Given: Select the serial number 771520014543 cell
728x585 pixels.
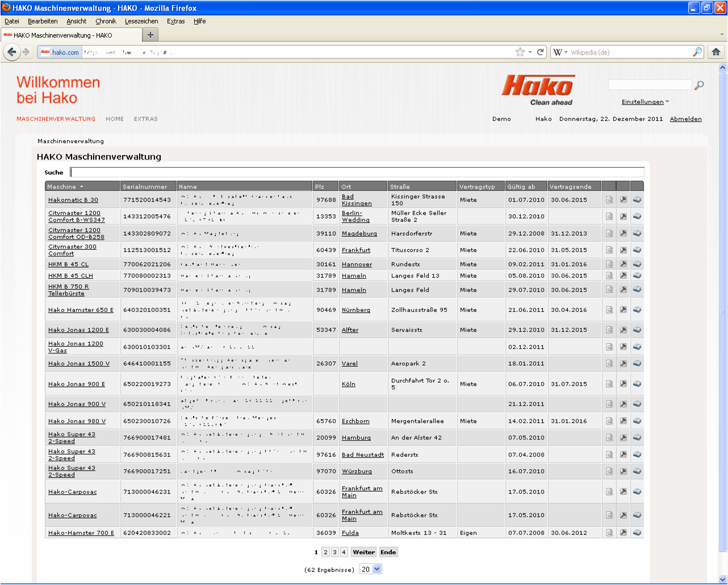Looking at the screenshot, I should 149,200.
